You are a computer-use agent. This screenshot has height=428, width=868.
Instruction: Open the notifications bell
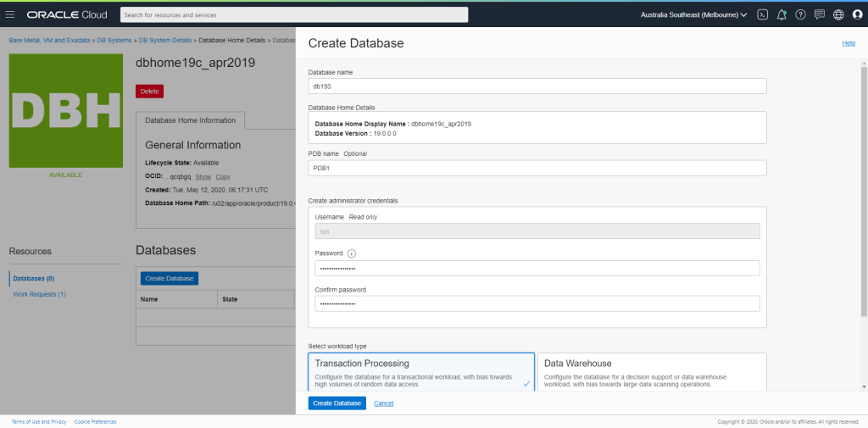(x=782, y=14)
